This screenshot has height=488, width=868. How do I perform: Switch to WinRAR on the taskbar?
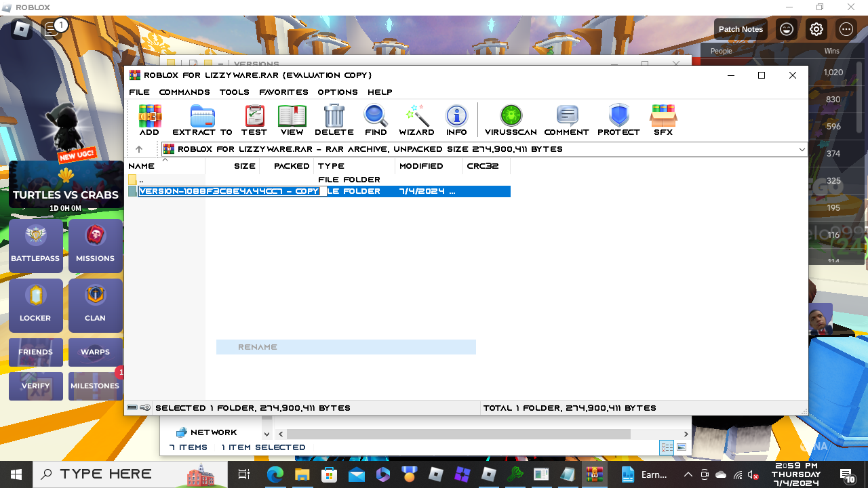click(595, 474)
